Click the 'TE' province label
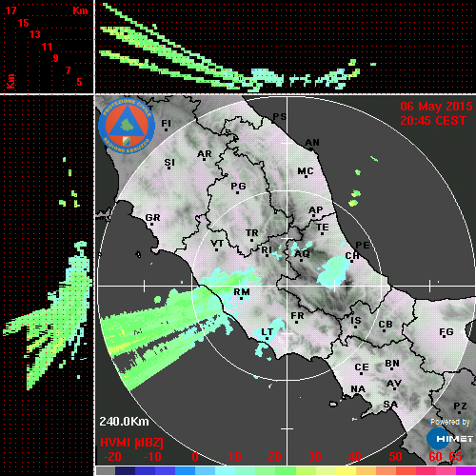Viewport: 476px width, 476px height. (x=323, y=228)
